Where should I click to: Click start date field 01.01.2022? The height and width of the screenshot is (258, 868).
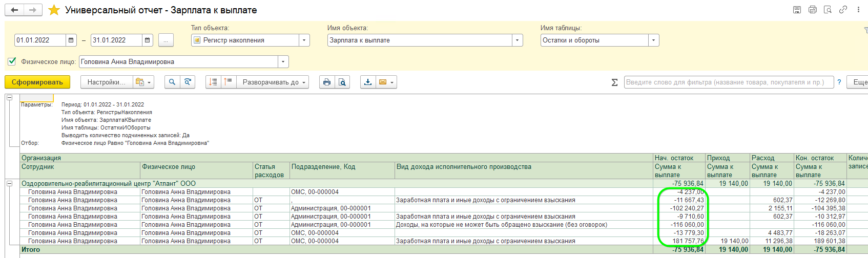[x=40, y=40]
